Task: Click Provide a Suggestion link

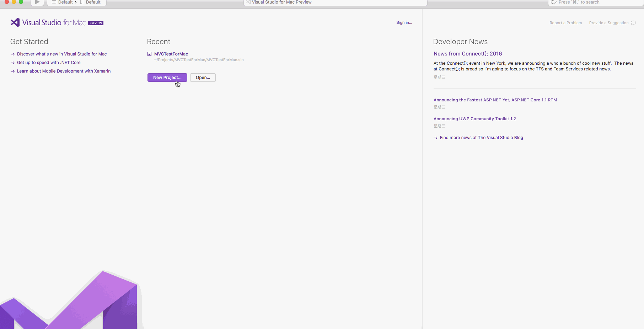Action: [x=609, y=23]
